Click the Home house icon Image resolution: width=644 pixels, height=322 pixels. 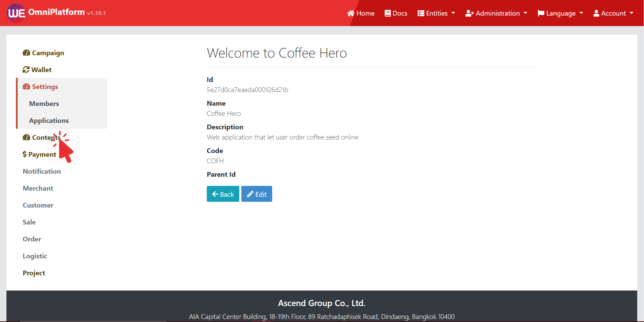pos(351,13)
